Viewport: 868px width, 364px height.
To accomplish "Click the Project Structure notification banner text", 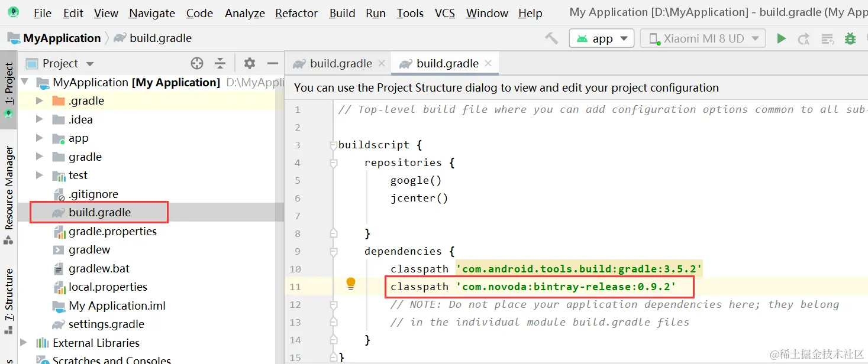I will (x=506, y=88).
